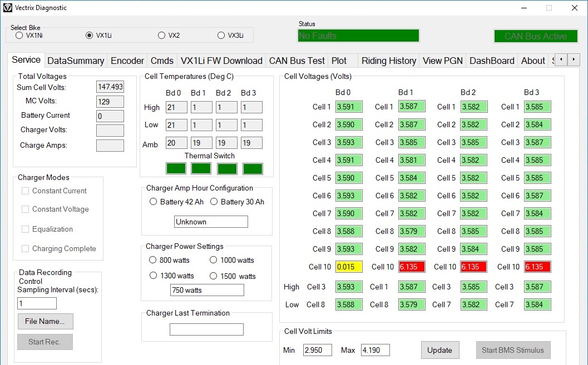
Task: Click the MC Volts field showing 129
Action: 110,102
